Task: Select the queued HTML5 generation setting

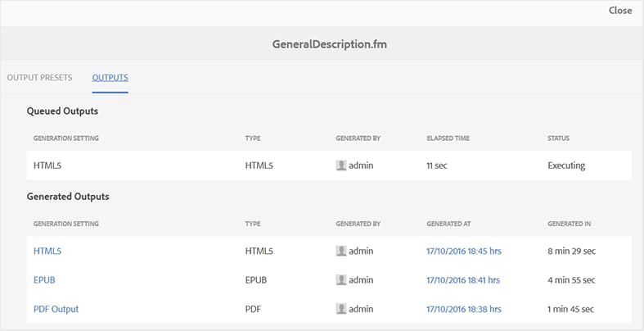Action: (47, 165)
